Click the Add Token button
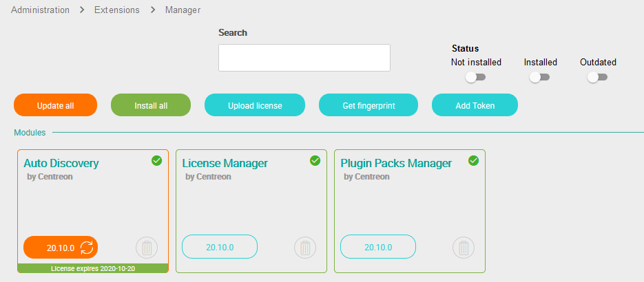Viewport: 644px width, 282px height. (474, 105)
